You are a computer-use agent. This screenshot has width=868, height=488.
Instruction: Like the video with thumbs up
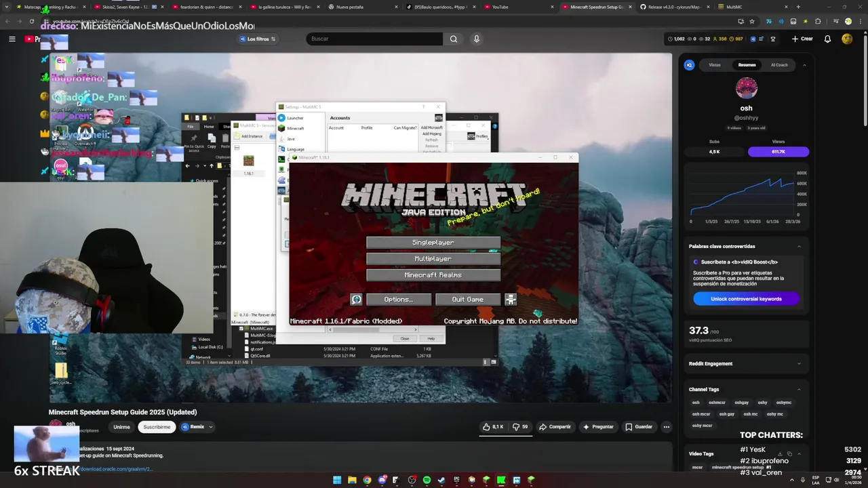click(x=493, y=427)
